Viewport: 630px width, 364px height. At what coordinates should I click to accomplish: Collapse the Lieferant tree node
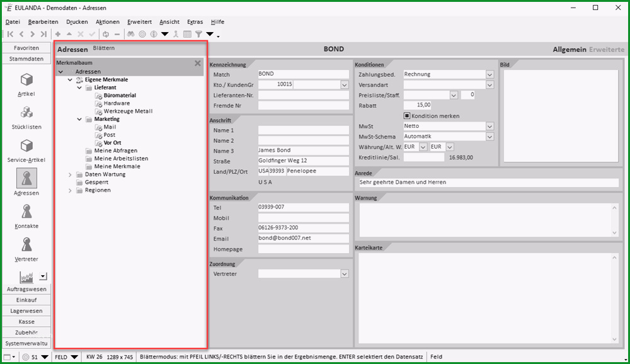(79, 88)
